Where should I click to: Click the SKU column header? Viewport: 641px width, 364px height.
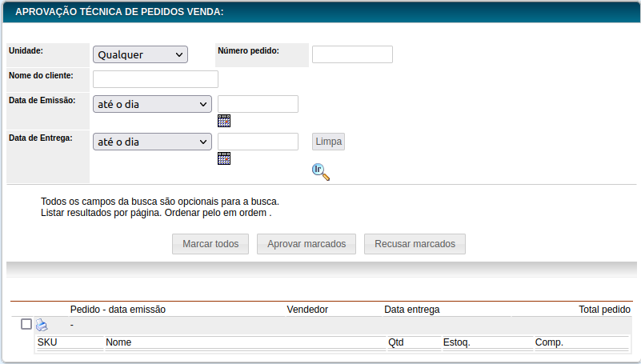pyautogui.click(x=47, y=342)
